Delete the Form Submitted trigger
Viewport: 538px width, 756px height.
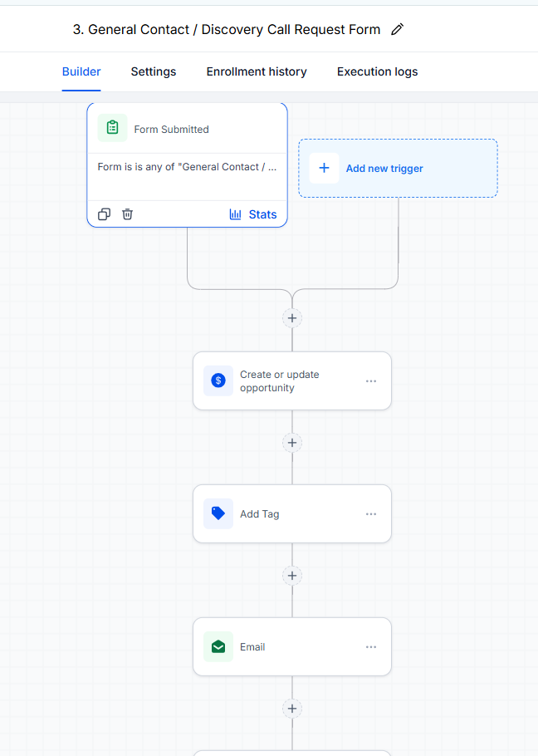[127, 214]
